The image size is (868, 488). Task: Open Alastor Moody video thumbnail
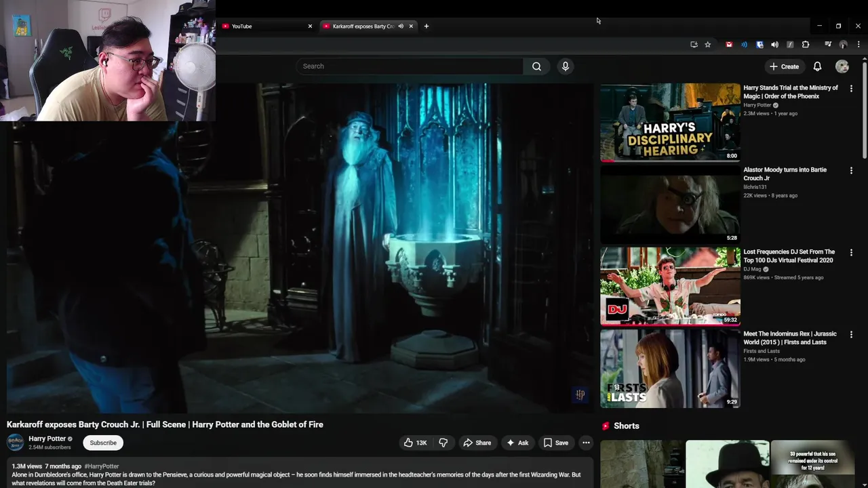click(670, 205)
